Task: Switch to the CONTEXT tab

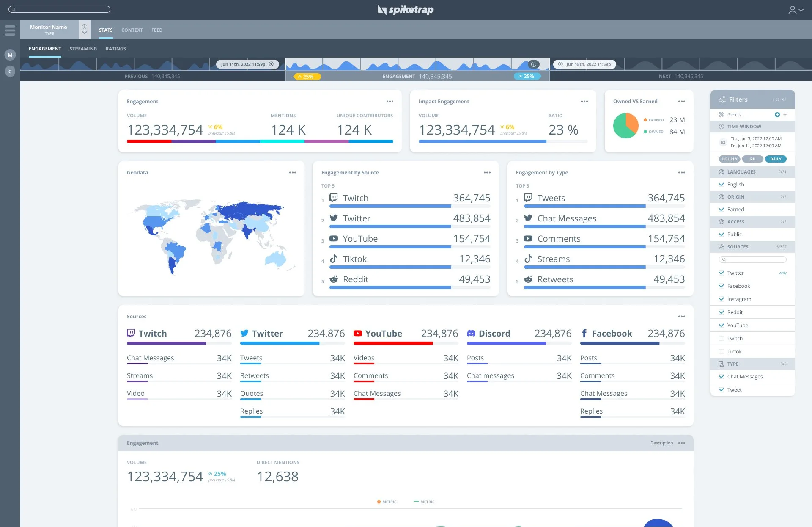Action: point(132,30)
